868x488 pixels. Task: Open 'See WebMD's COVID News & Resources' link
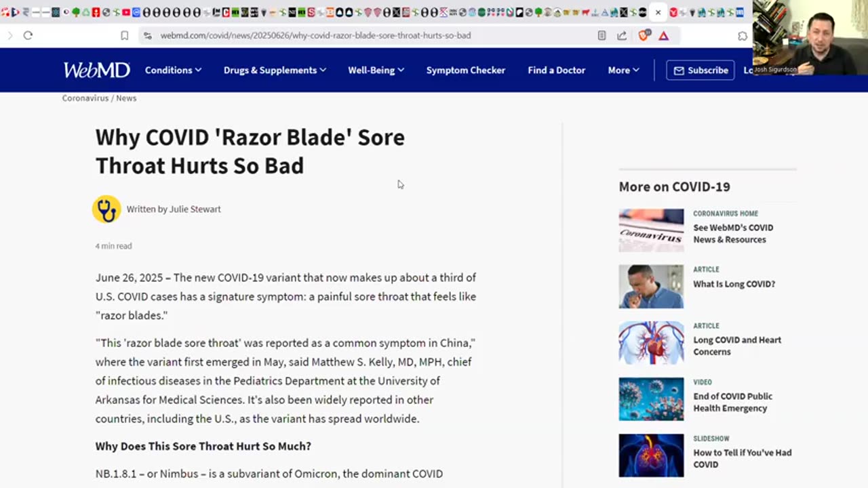click(733, 234)
